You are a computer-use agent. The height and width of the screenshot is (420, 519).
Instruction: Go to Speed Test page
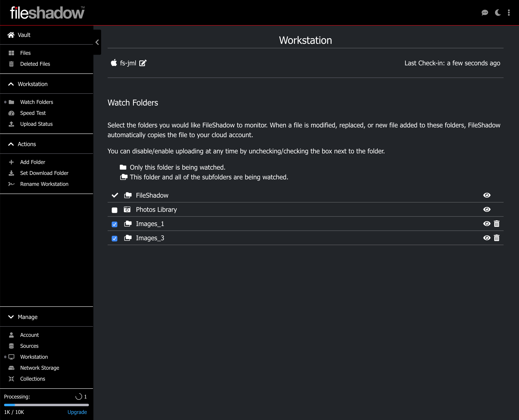33,113
